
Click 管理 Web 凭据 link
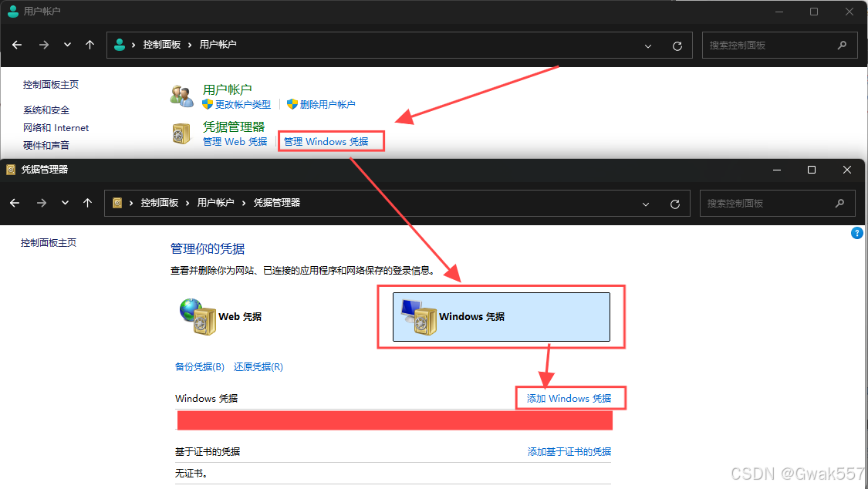235,142
